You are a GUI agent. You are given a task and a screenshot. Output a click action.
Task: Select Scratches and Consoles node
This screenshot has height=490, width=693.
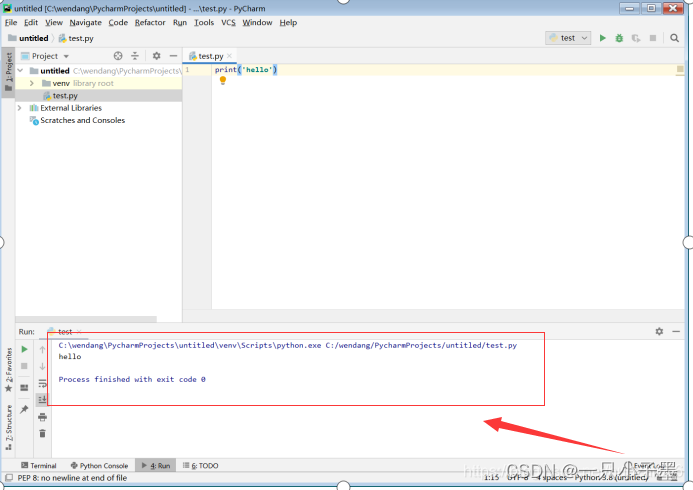pos(77,120)
